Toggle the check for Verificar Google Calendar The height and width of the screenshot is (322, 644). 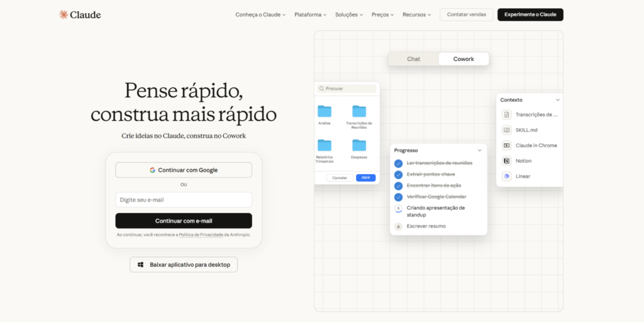point(398,197)
